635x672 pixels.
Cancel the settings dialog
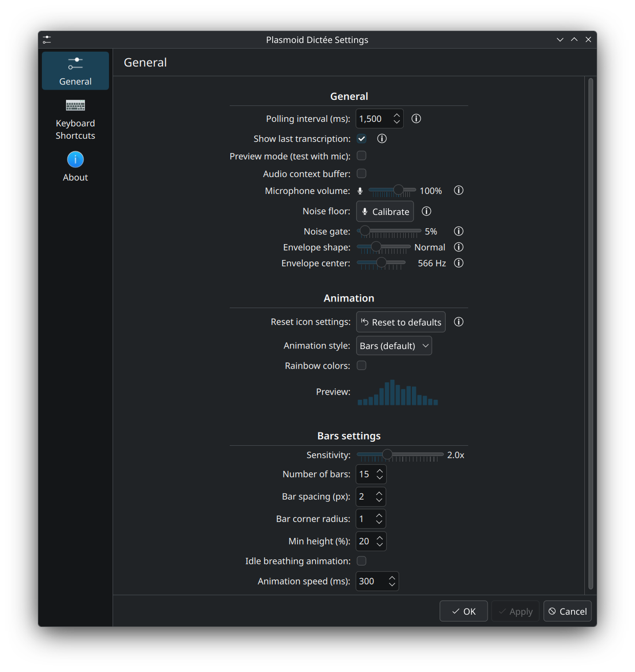pos(567,611)
